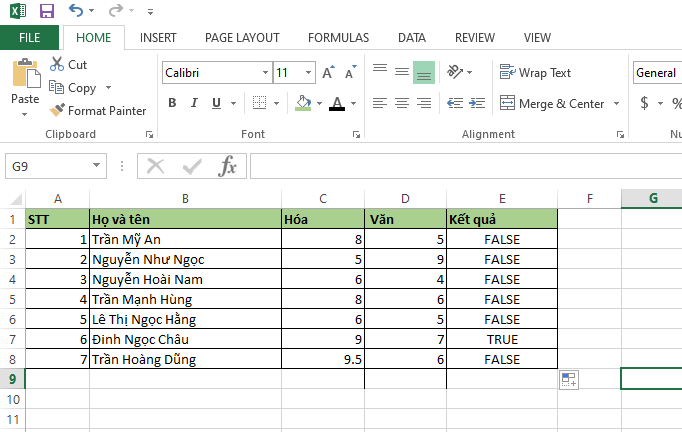
Task: Click the Increase Font Size icon
Action: (328, 72)
